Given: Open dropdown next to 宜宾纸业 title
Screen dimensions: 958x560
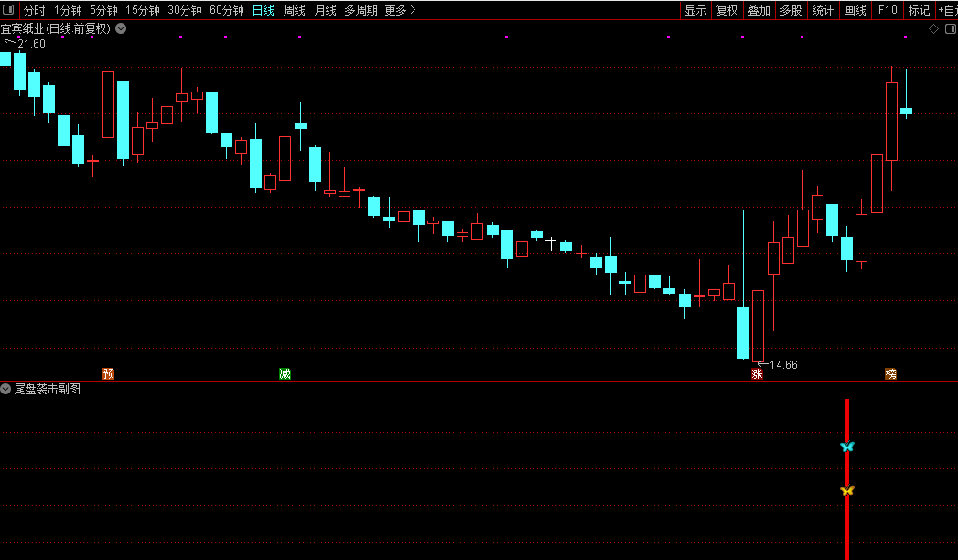Looking at the screenshot, I should [x=121, y=28].
